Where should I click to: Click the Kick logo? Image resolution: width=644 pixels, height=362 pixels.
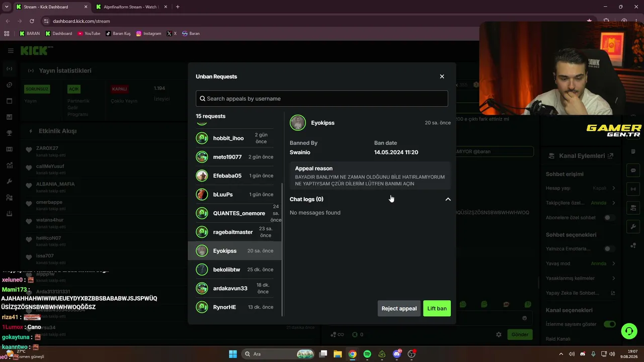point(36,50)
